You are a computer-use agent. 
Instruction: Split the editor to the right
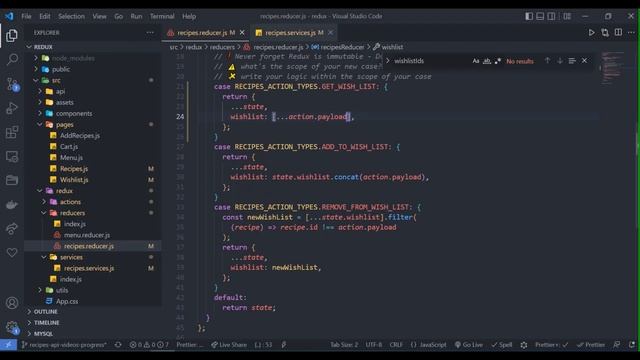point(618,33)
